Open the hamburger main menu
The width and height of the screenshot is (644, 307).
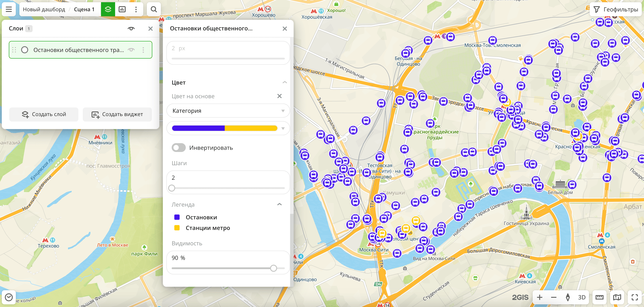pos(9,9)
